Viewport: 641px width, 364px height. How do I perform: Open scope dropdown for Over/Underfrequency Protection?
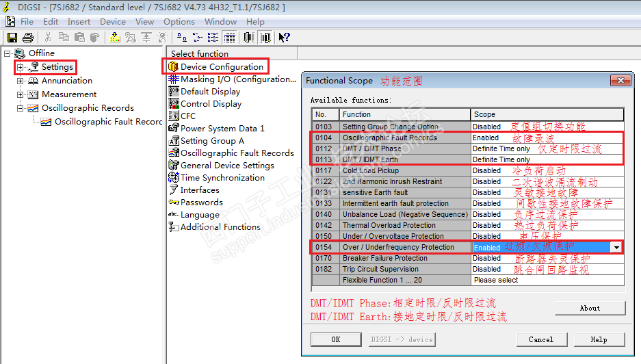point(616,247)
